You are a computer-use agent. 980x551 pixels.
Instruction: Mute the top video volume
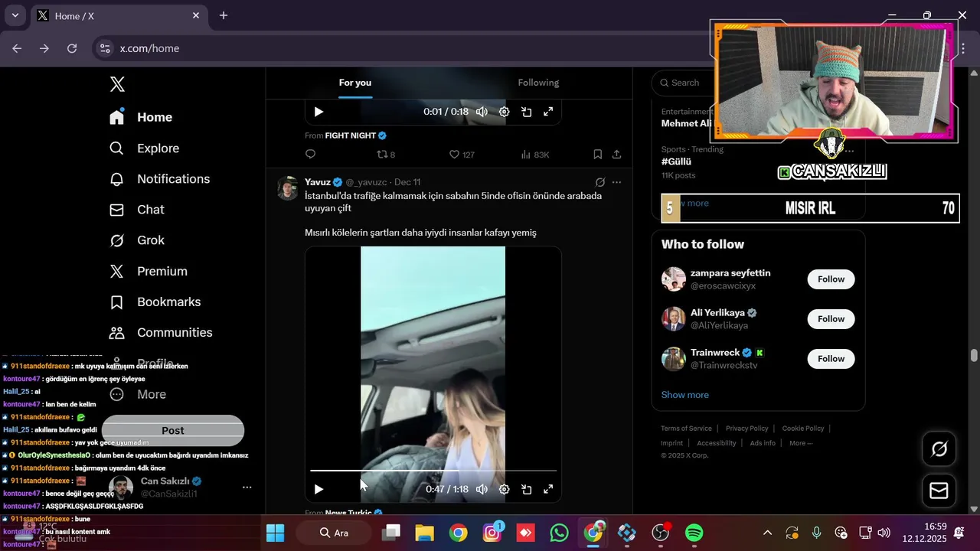tap(482, 112)
